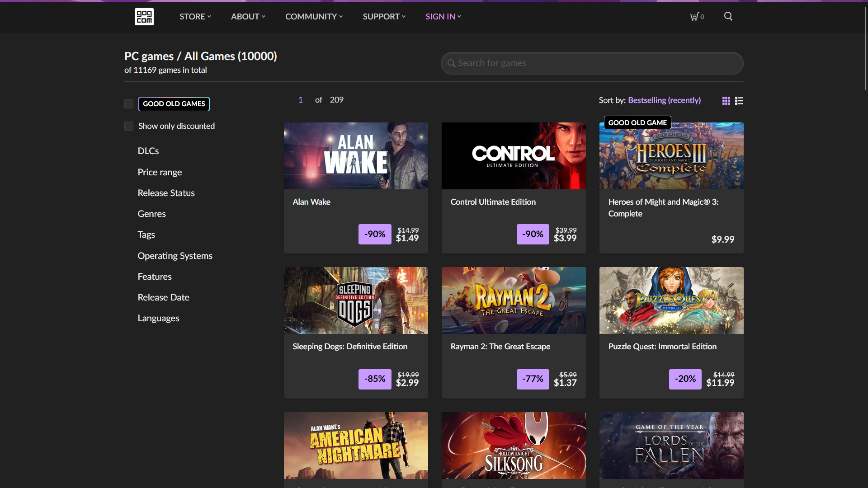
Task: Click Sleeping Dogs: Definitive Edition title
Action: pos(350,347)
